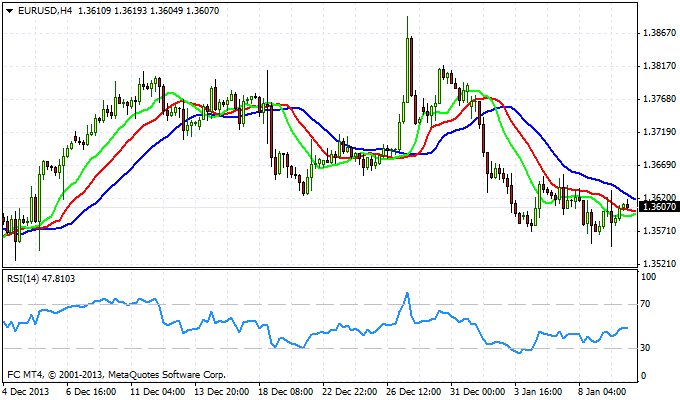
Task: Select the EURUSD,H4 chart title text
Action: (x=45, y=11)
